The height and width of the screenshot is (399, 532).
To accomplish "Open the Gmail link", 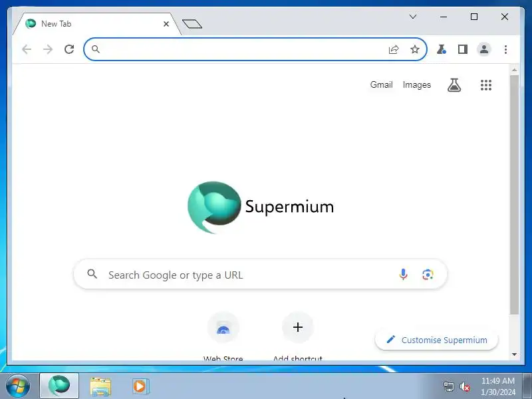I will (x=381, y=84).
